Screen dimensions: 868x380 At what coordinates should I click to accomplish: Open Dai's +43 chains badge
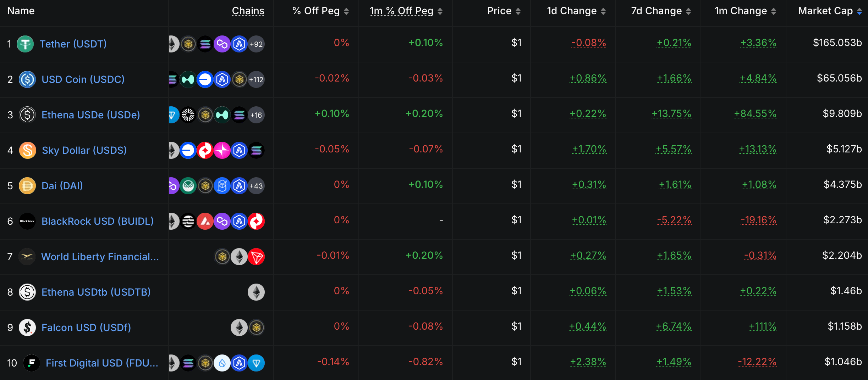pos(256,186)
